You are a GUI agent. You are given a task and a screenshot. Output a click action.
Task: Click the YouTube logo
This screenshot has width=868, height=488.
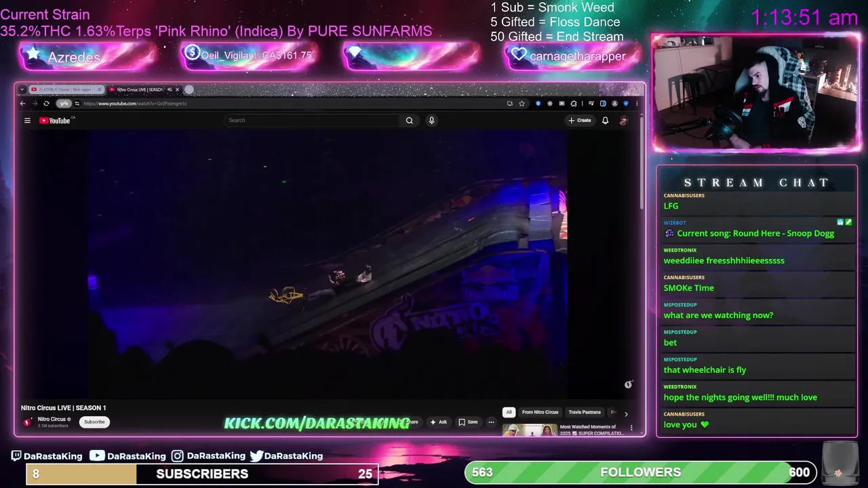click(54, 121)
